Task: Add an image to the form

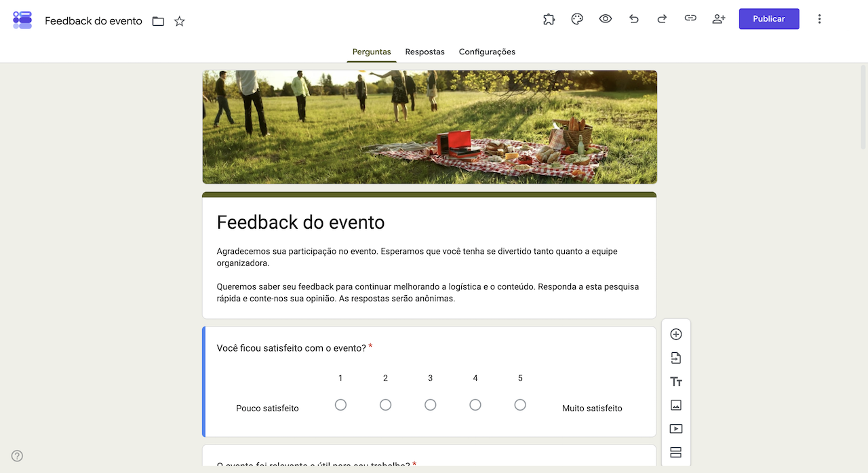Action: coord(675,405)
